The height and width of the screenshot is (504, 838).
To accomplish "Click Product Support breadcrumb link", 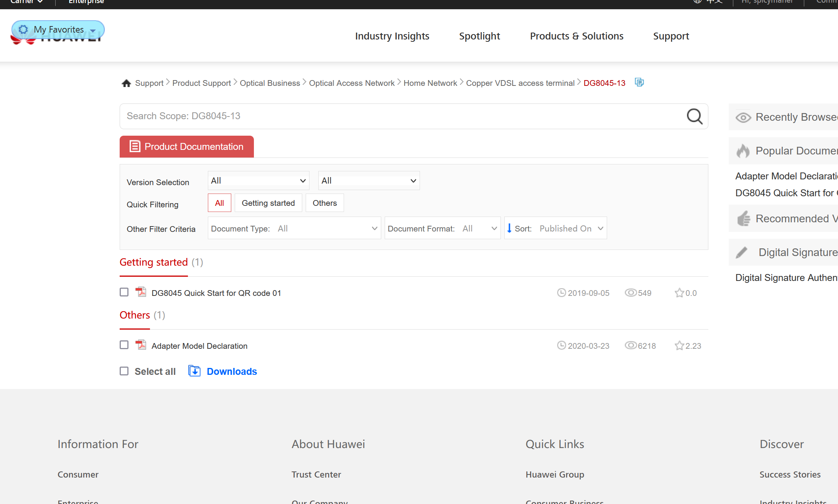I will pyautogui.click(x=201, y=83).
